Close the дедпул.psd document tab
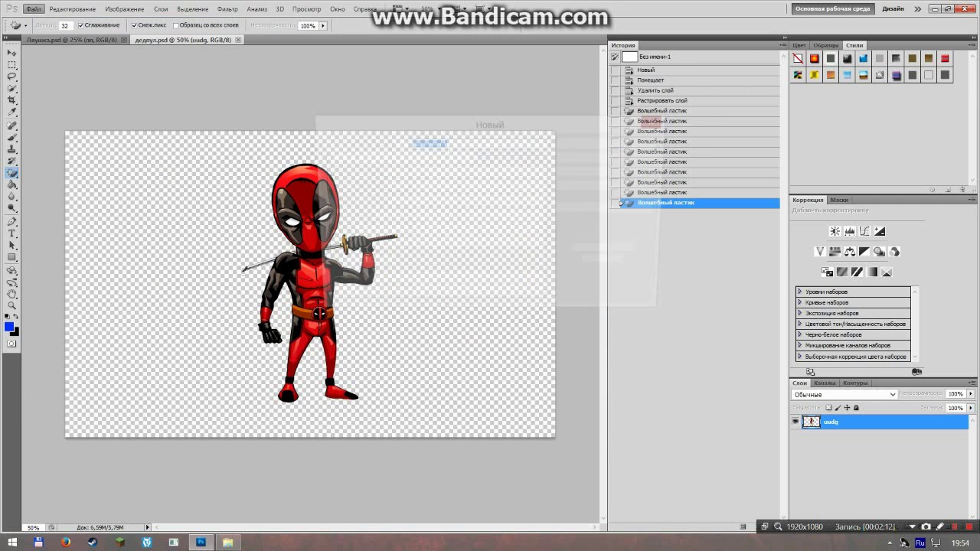The image size is (980, 551). (238, 40)
